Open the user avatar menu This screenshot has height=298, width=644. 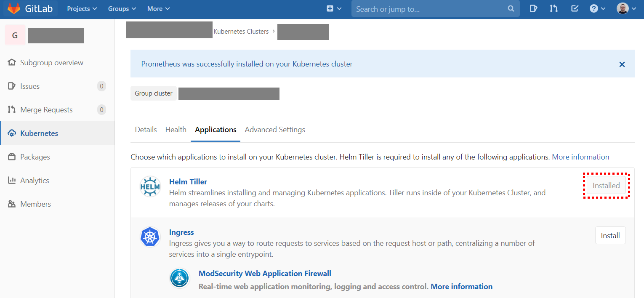click(626, 8)
